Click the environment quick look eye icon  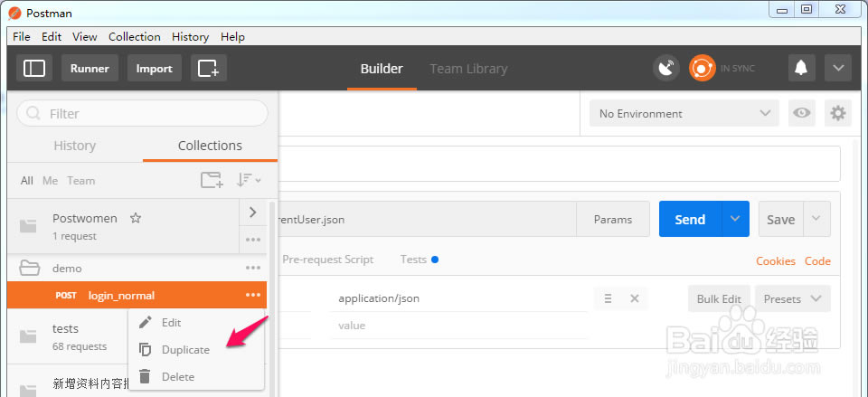point(801,113)
